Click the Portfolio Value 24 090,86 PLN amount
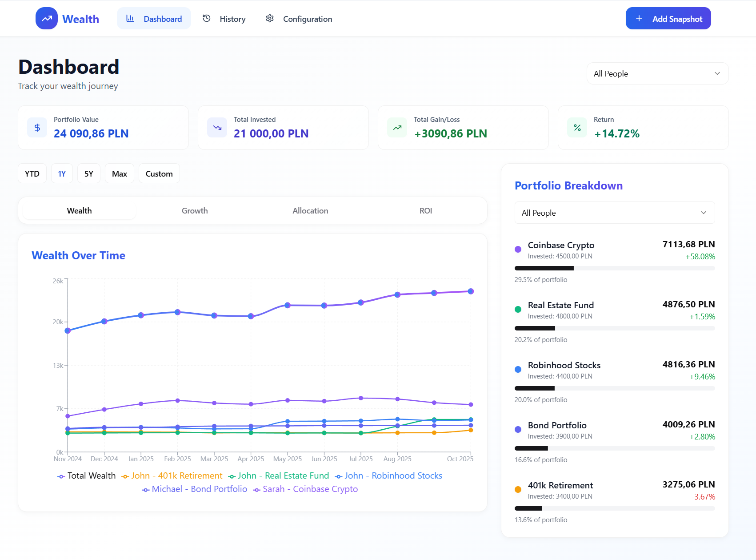 [x=91, y=133]
